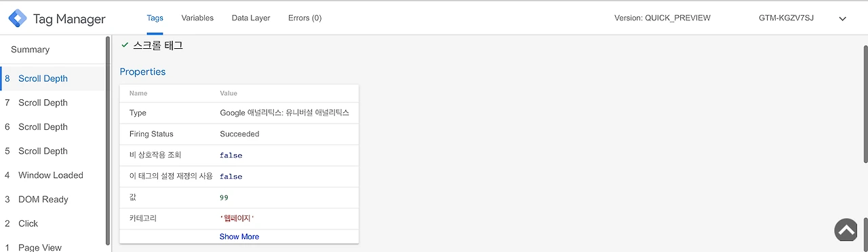
Task: Click the Tag Manager logo icon
Action: (x=17, y=18)
